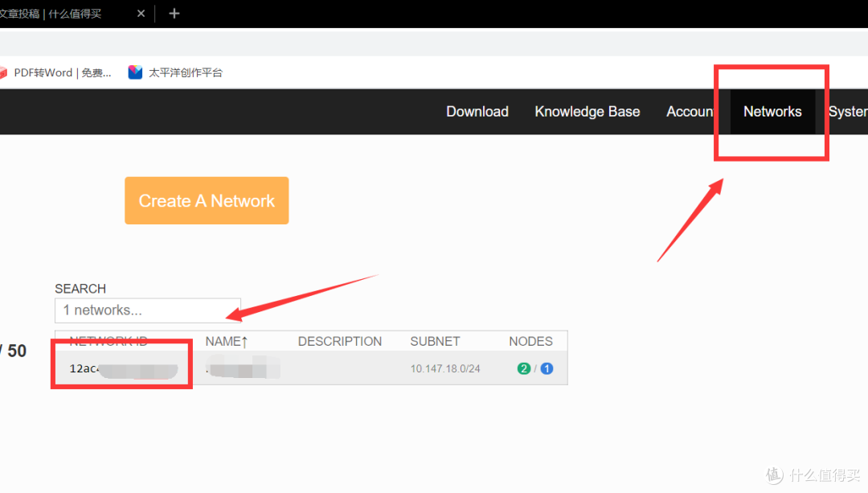This screenshot has width=868, height=493.
Task: Select the Networks nav item
Action: 772,112
